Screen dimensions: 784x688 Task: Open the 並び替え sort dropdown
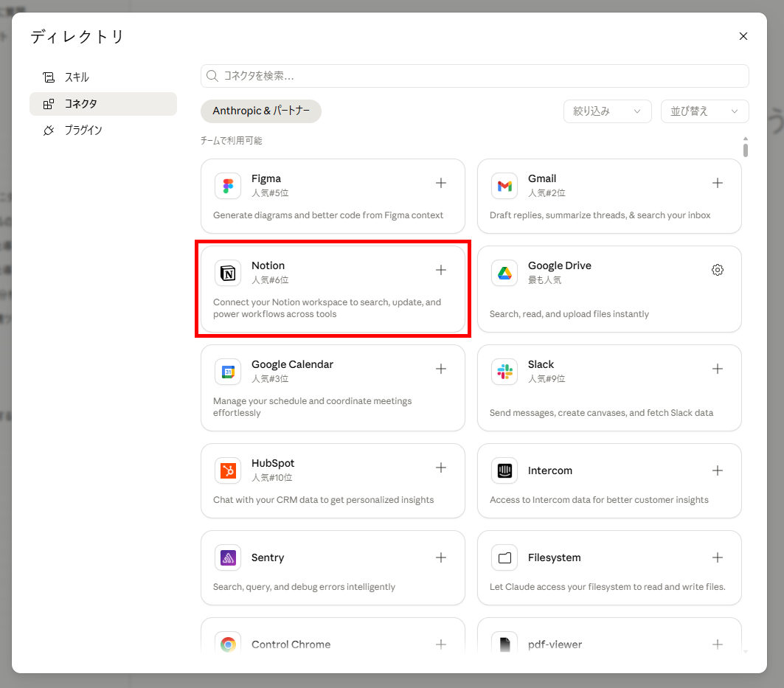pyautogui.click(x=704, y=111)
